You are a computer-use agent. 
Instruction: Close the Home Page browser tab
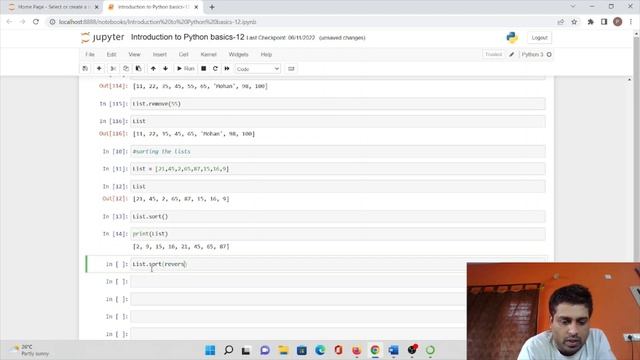coord(97,7)
